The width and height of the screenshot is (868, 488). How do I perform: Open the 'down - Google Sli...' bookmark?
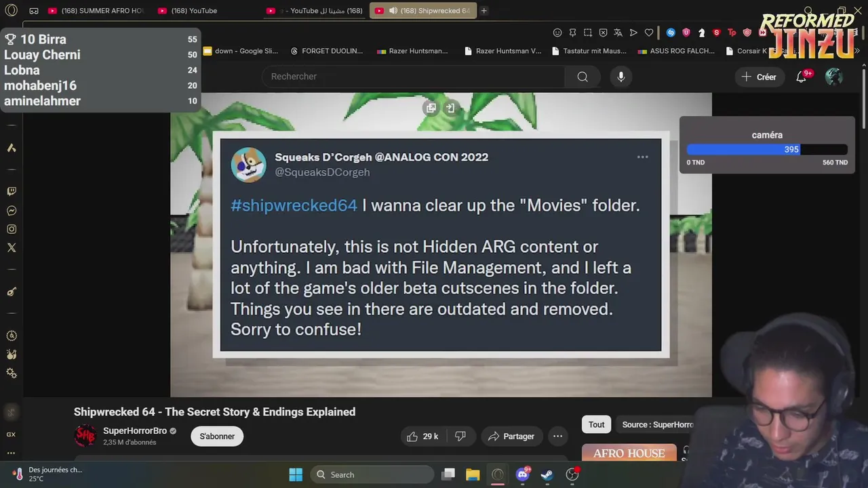tap(241, 51)
